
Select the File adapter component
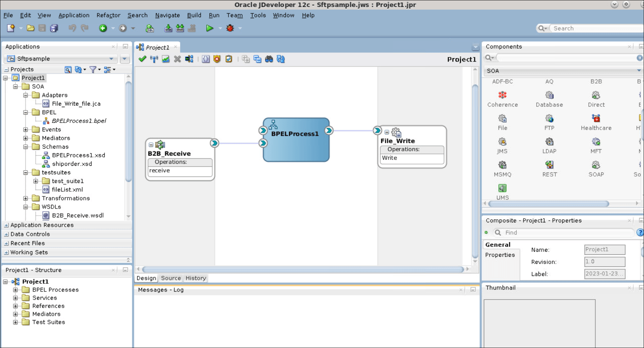(x=503, y=122)
